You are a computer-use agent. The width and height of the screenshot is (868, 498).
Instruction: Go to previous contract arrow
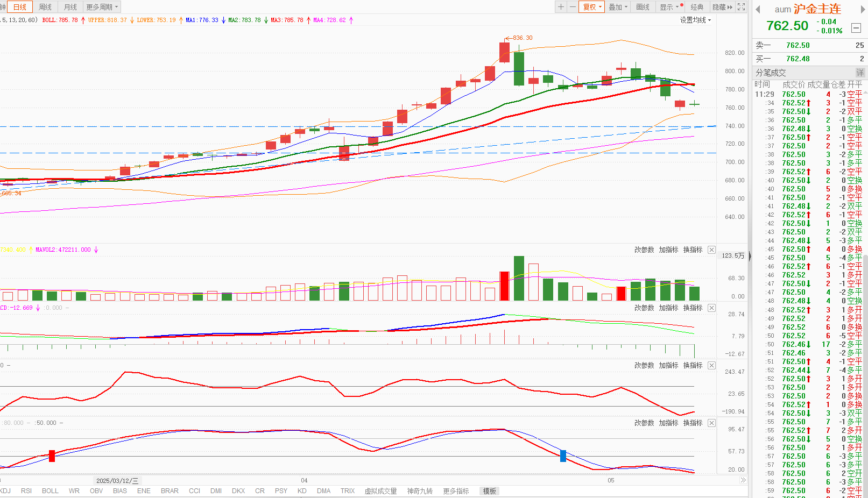click(758, 9)
